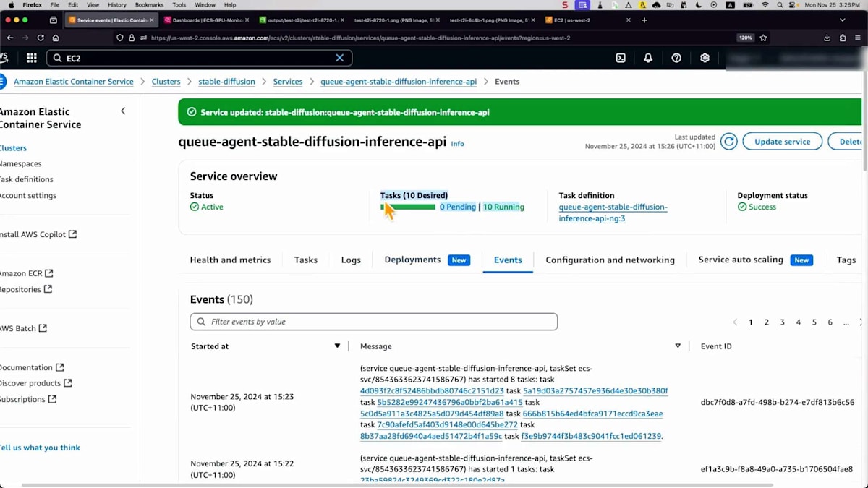
Task: Open Install AWS Copilot link
Action: tap(38, 234)
